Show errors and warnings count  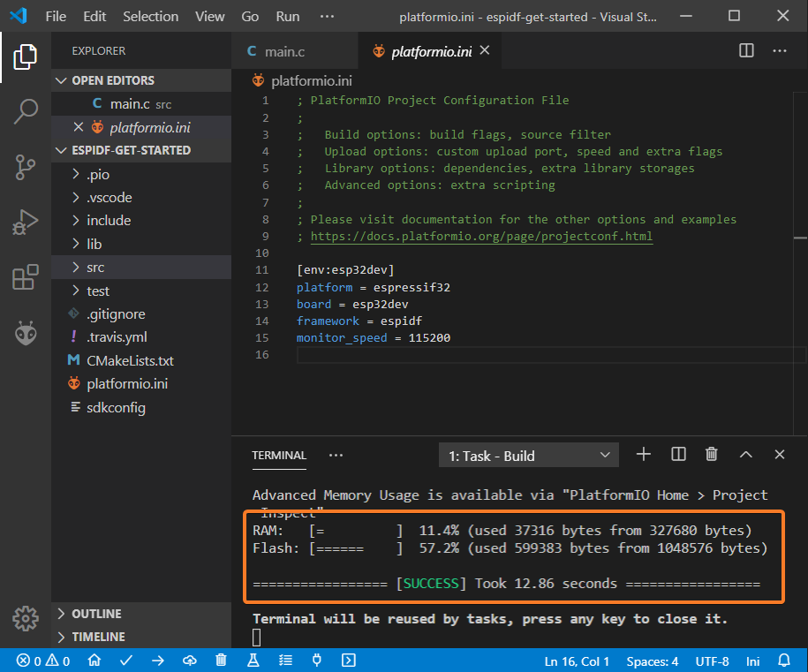click(x=43, y=661)
